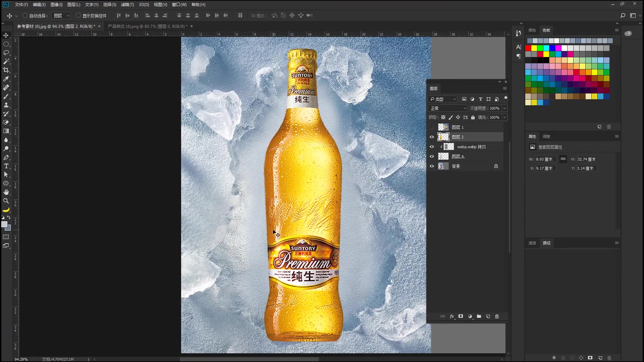Open 图像(I) menu
Image resolution: width=644 pixels, height=362 pixels.
click(56, 5)
